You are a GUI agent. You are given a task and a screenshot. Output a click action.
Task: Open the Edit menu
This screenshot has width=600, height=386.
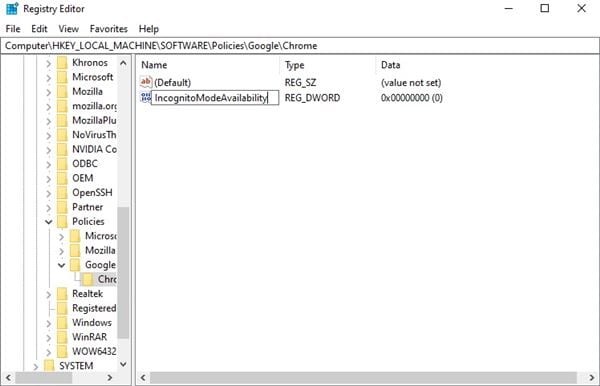[39, 29]
